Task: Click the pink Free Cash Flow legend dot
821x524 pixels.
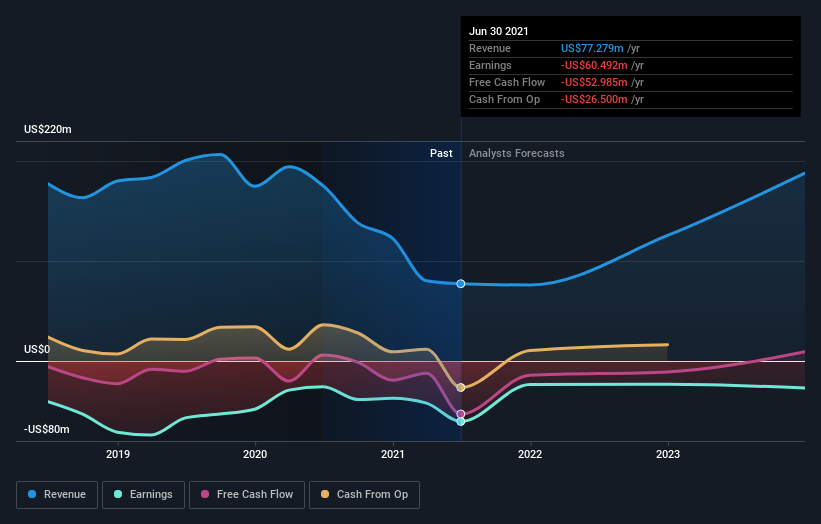Action: [x=205, y=494]
